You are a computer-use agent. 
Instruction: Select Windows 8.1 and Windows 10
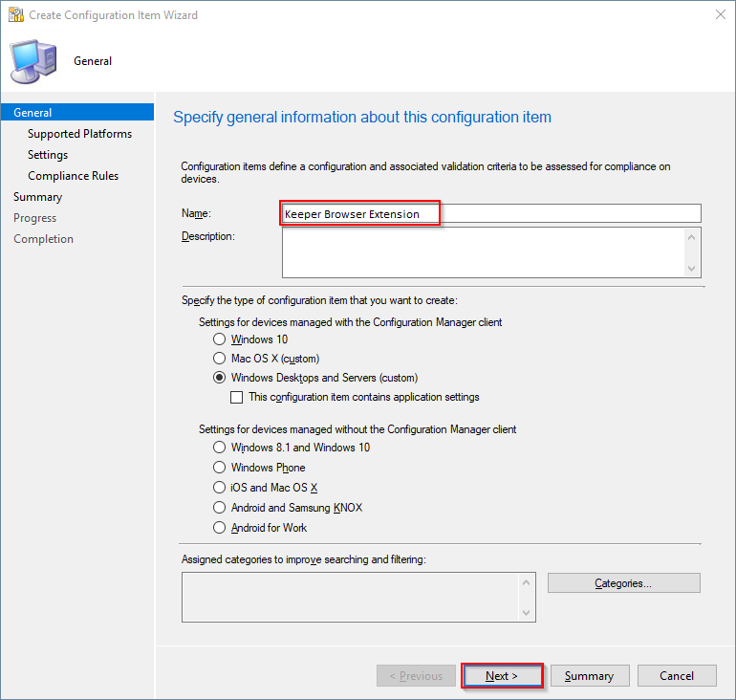[x=220, y=448]
